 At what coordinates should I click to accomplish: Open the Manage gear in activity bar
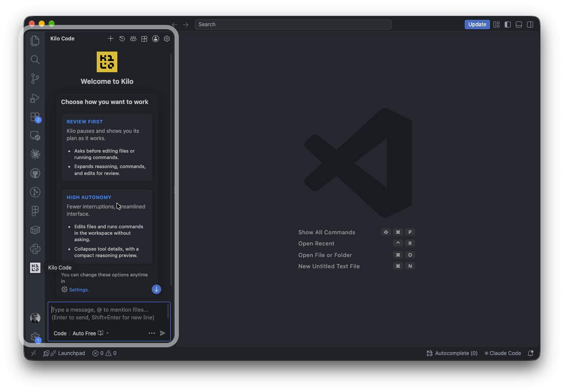click(x=35, y=337)
